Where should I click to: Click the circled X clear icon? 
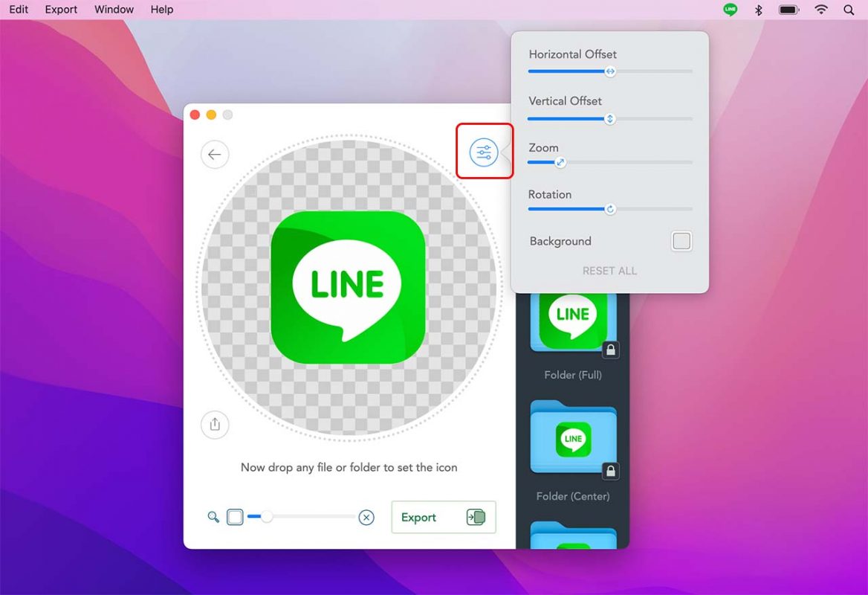(366, 518)
